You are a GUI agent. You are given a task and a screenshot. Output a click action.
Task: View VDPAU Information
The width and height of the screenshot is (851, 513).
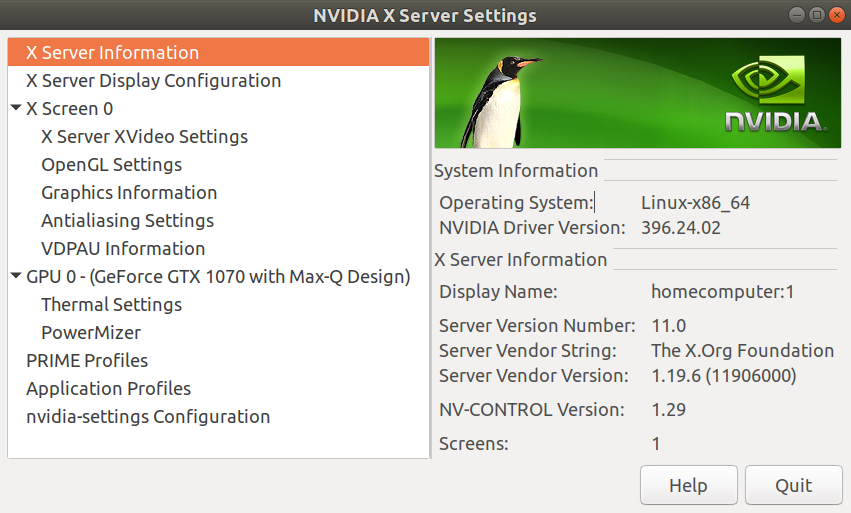pyautogui.click(x=123, y=248)
